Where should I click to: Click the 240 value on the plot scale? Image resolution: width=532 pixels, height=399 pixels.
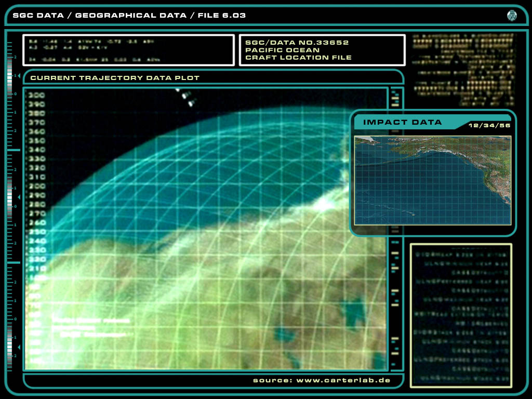[37, 241]
